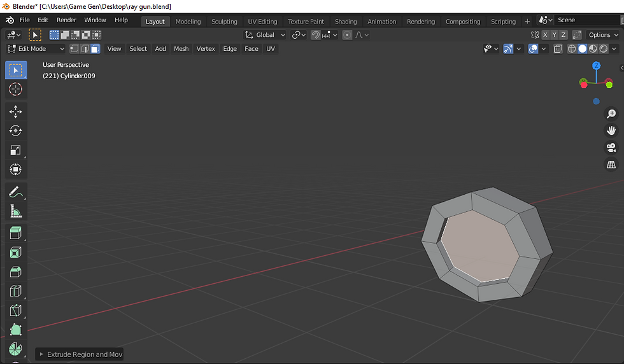Switch to the UV Editing workspace tab
Screen dimensions: 624x364
[262, 22]
